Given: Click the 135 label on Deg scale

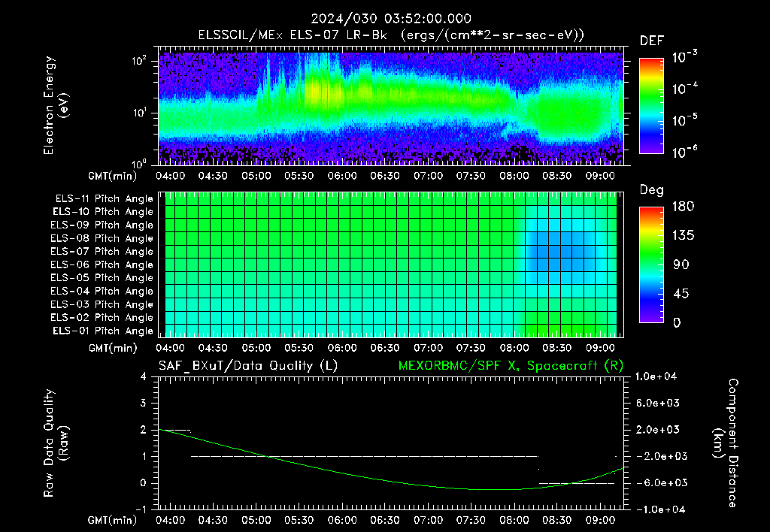Looking at the screenshot, I should (684, 236).
